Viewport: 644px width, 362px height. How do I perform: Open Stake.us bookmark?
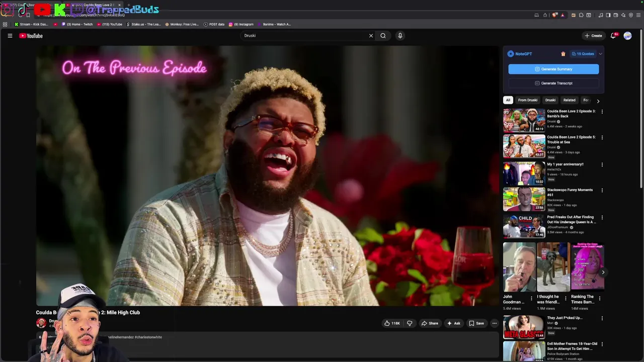(143, 24)
